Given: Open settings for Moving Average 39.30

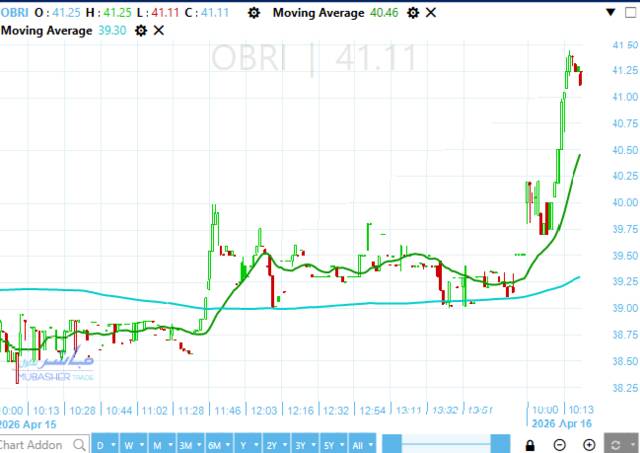Looking at the screenshot, I should (x=141, y=31).
